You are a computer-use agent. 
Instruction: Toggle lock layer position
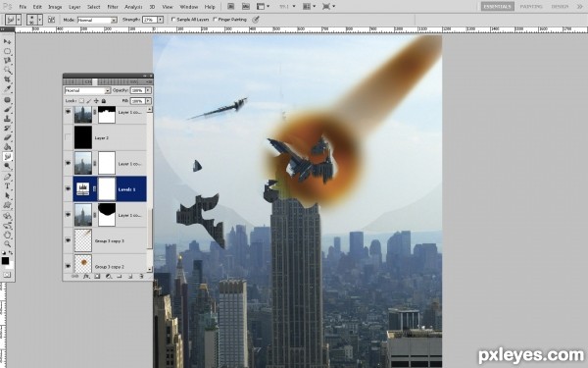point(96,101)
